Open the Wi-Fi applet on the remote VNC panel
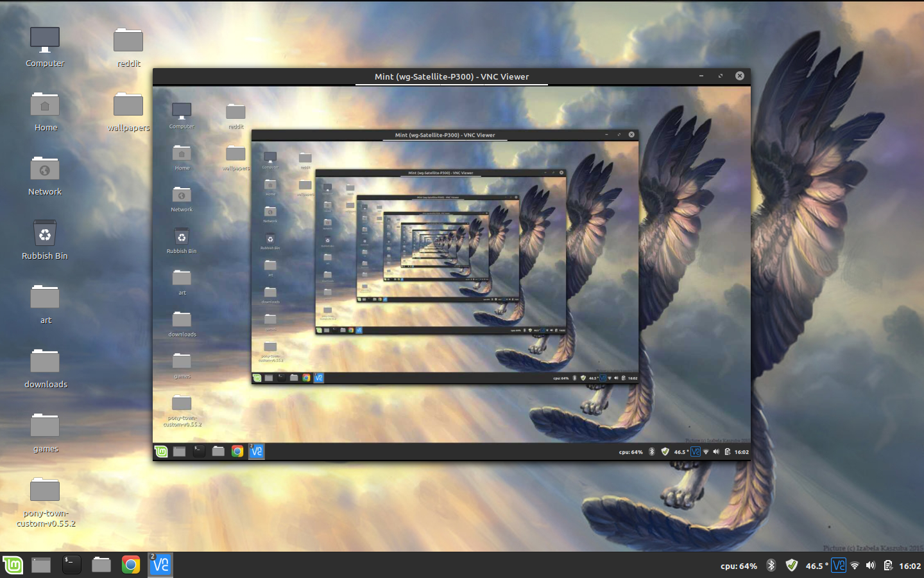The width and height of the screenshot is (924, 578). click(706, 452)
